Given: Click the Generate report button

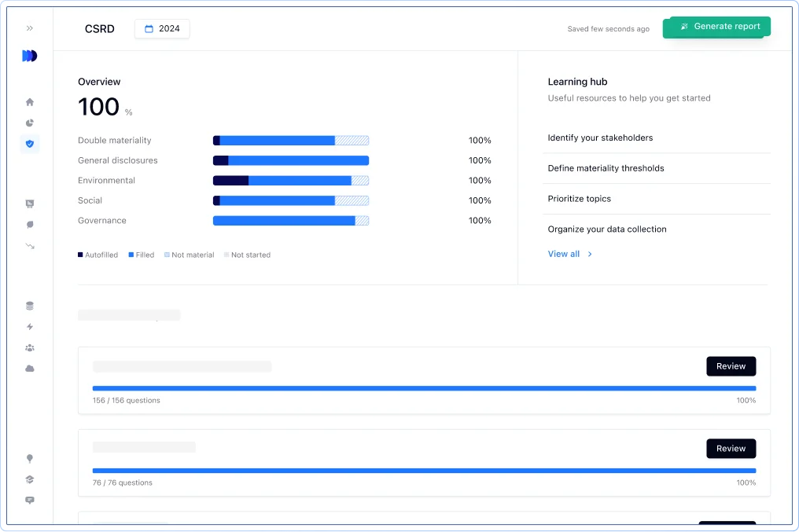Looking at the screenshot, I should (716, 26).
